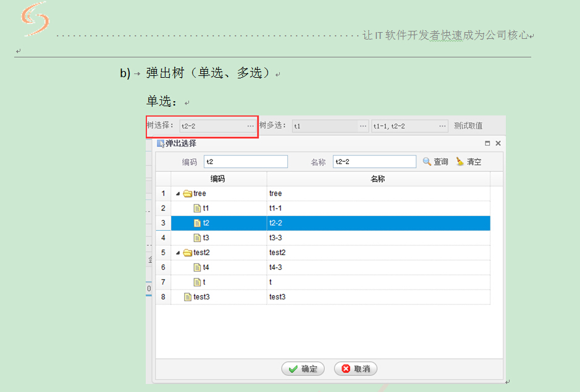Click the 弹出选择 dialog title icon

161,143
